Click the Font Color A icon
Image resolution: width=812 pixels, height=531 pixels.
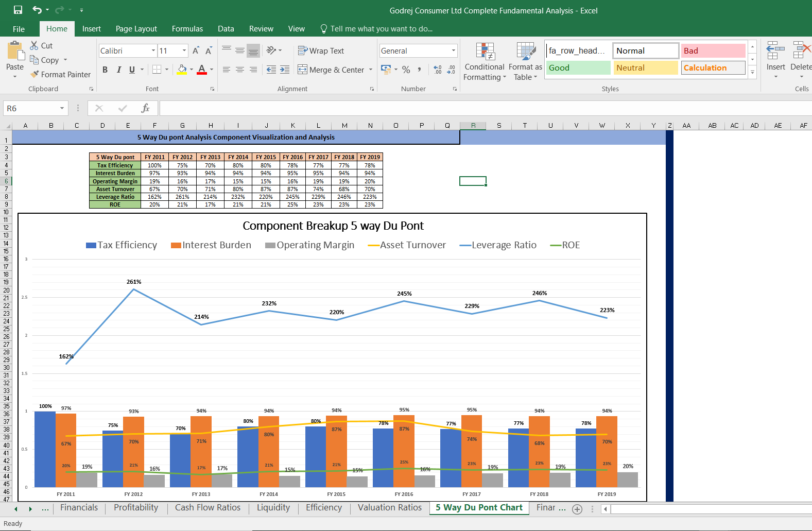(202, 70)
